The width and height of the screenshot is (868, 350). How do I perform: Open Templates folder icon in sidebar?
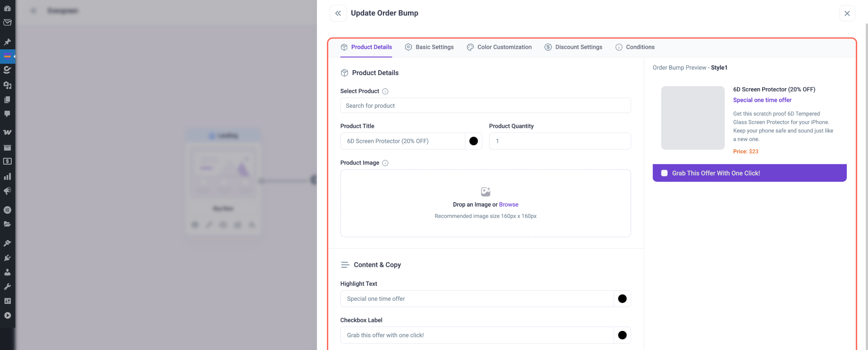click(x=7, y=224)
